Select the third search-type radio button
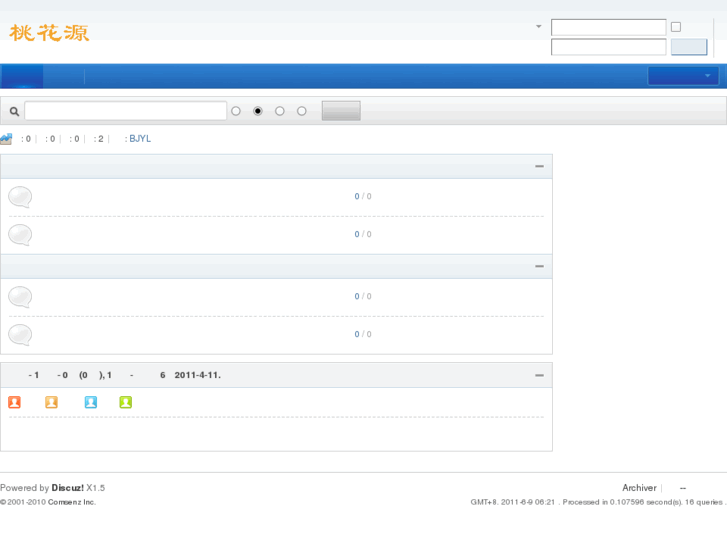 tap(280, 111)
